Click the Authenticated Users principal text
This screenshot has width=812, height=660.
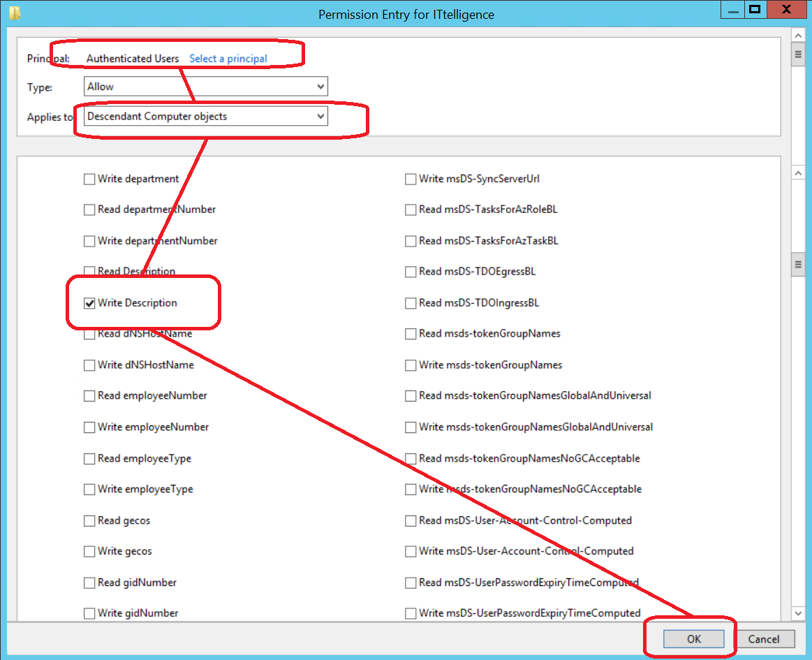point(133,59)
